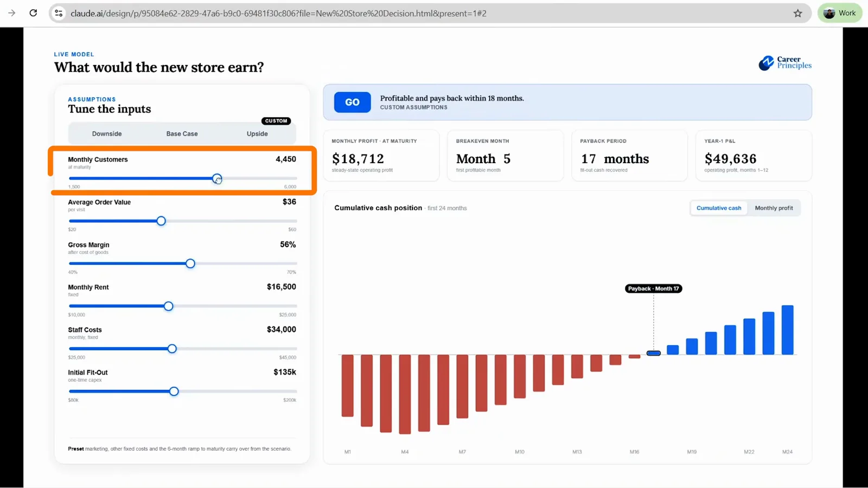This screenshot has width=868, height=488.
Task: Click the Monthly Rent slider handle
Action: [169, 306]
